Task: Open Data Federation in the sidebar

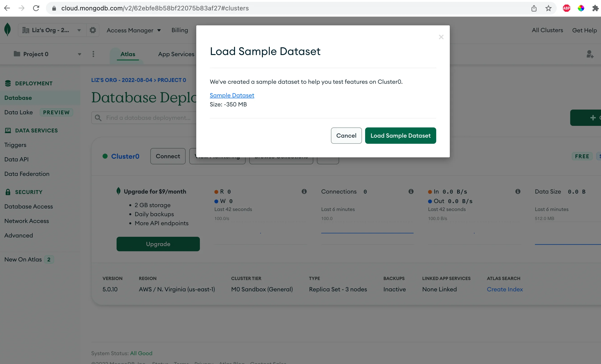Action: coord(27,174)
